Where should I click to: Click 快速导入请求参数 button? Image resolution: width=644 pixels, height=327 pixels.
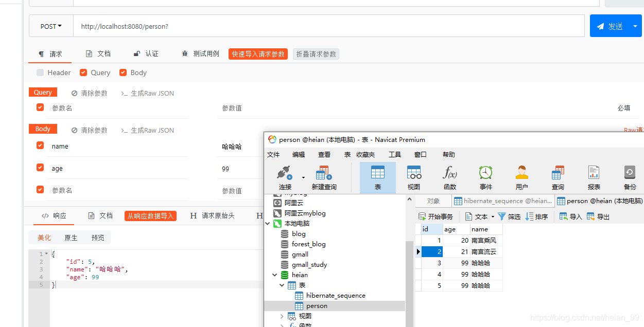(x=258, y=54)
